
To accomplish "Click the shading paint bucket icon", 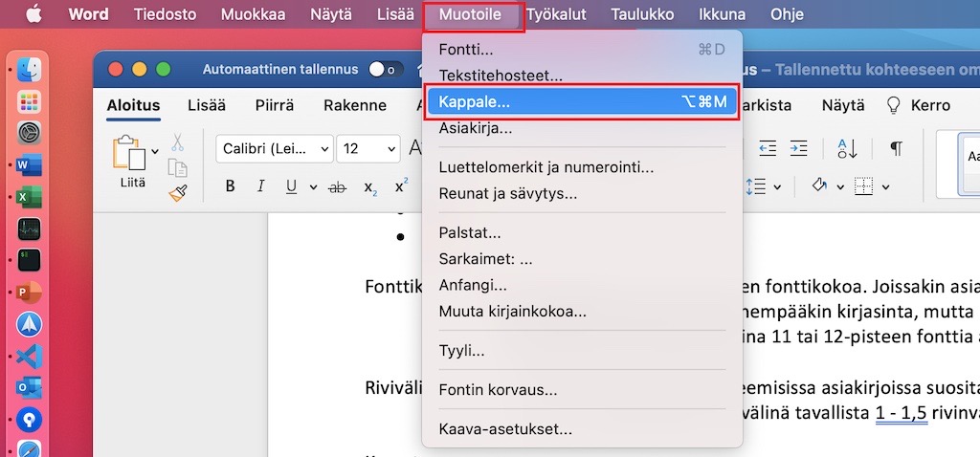I will coord(819,185).
